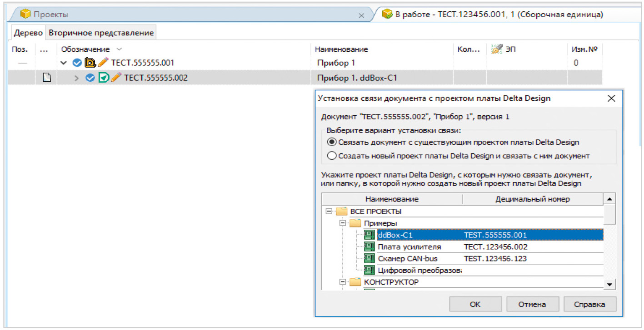Close the Delta Design link dialog
The height and width of the screenshot is (330, 644).
pos(611,98)
